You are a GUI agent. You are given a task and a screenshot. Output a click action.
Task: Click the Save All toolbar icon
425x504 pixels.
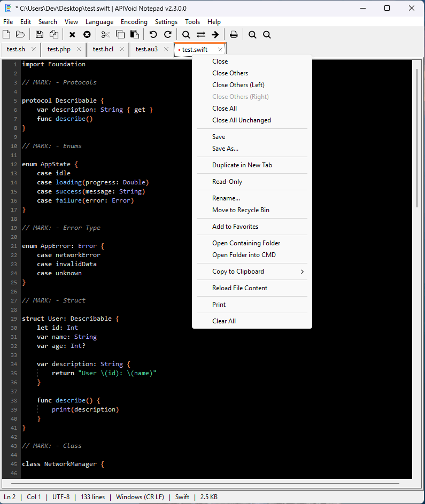click(54, 34)
